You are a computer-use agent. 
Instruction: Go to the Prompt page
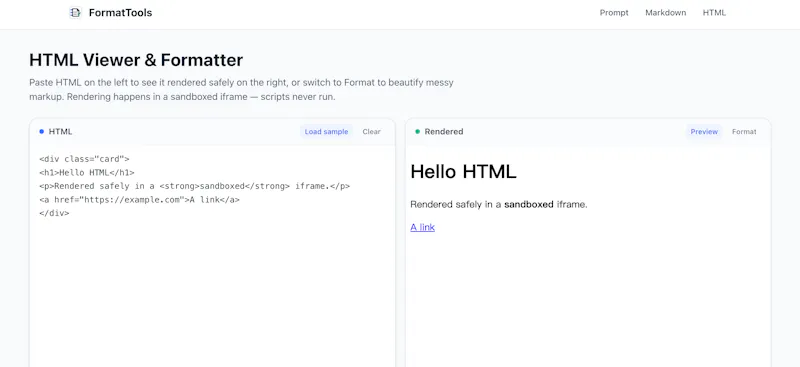(x=614, y=13)
